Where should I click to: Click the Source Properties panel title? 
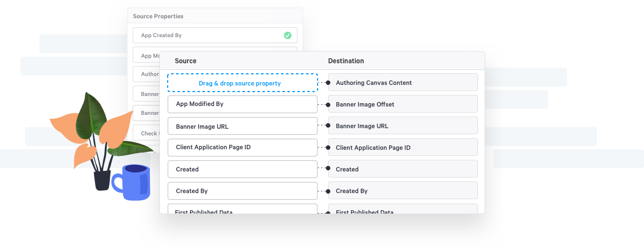(x=158, y=17)
